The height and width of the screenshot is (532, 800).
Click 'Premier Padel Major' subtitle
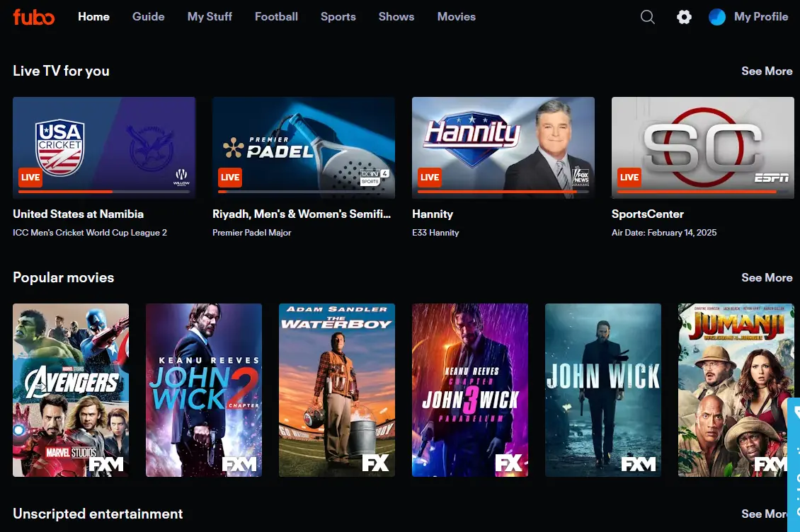(x=251, y=233)
